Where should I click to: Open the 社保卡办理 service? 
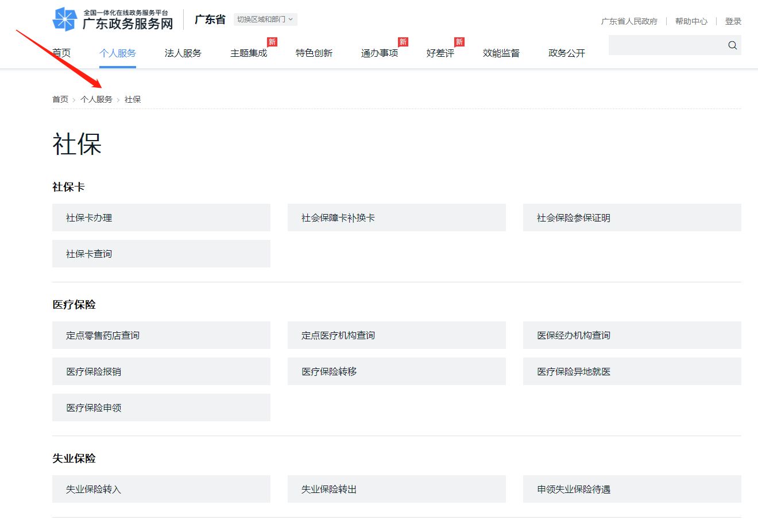point(161,218)
